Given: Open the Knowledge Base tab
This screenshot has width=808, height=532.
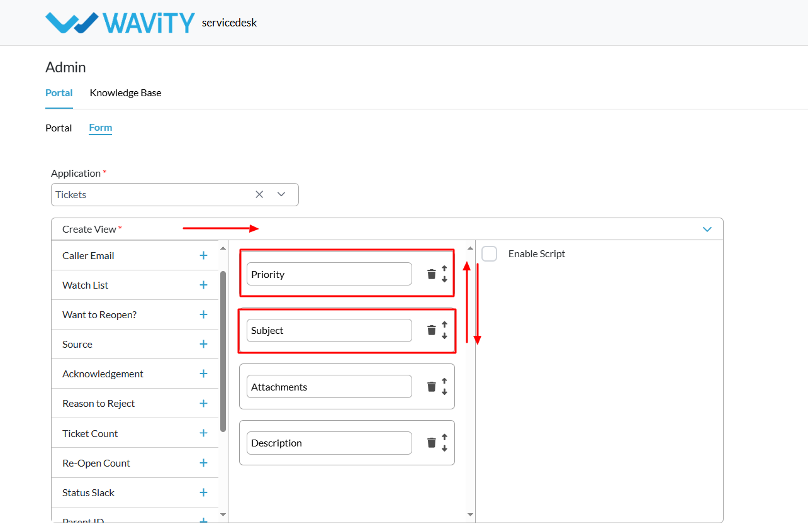Looking at the screenshot, I should click(x=125, y=92).
